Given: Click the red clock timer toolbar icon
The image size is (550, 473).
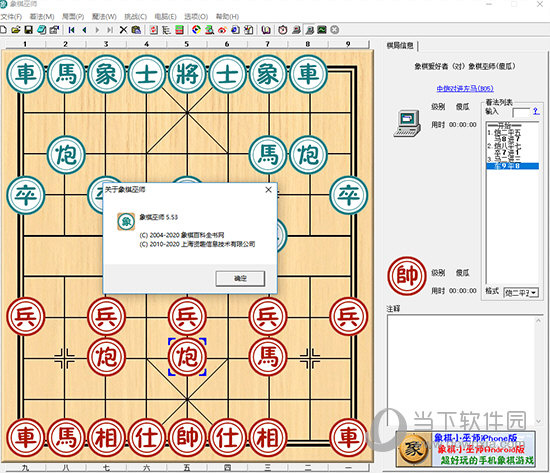Looking at the screenshot, I should (x=283, y=30).
